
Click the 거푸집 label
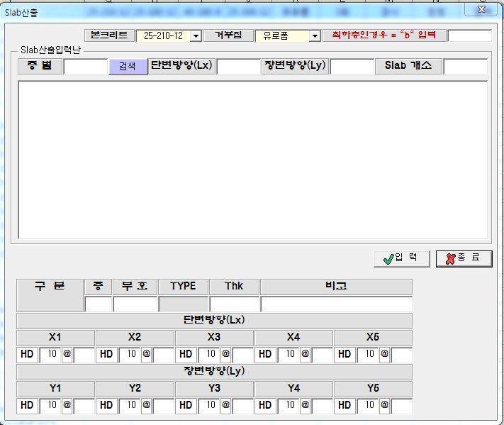click(228, 35)
